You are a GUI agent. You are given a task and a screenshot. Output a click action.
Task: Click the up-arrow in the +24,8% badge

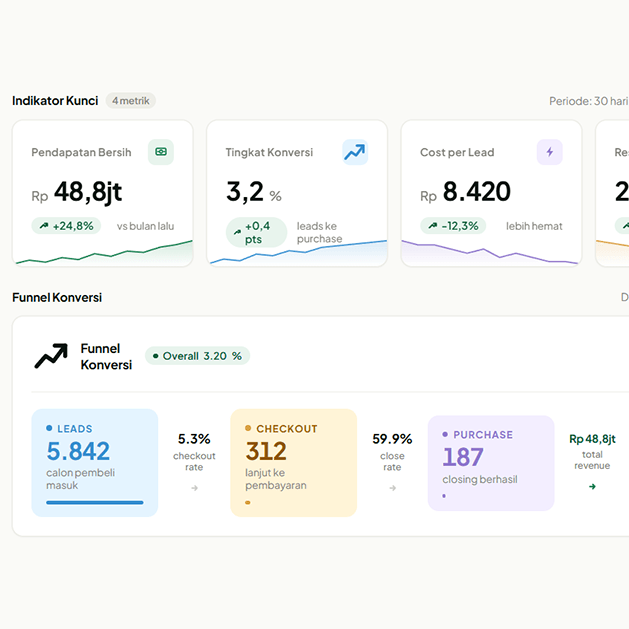44,226
